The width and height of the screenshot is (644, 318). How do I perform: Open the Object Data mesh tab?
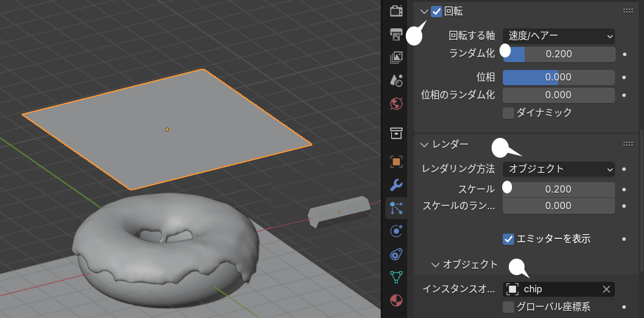pos(397,277)
